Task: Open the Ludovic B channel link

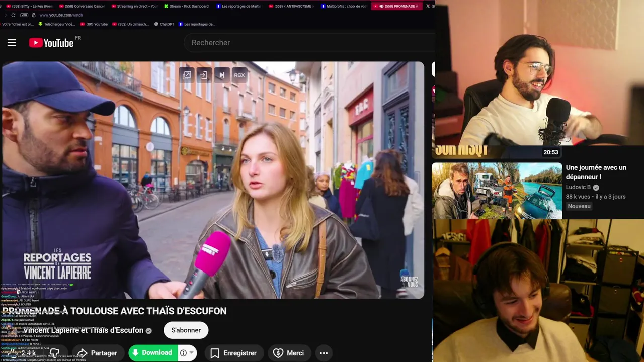Action: (579, 187)
